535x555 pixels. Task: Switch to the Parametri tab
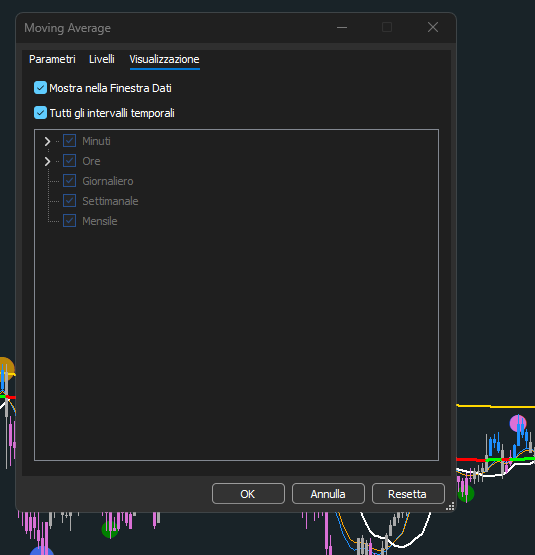[52, 59]
